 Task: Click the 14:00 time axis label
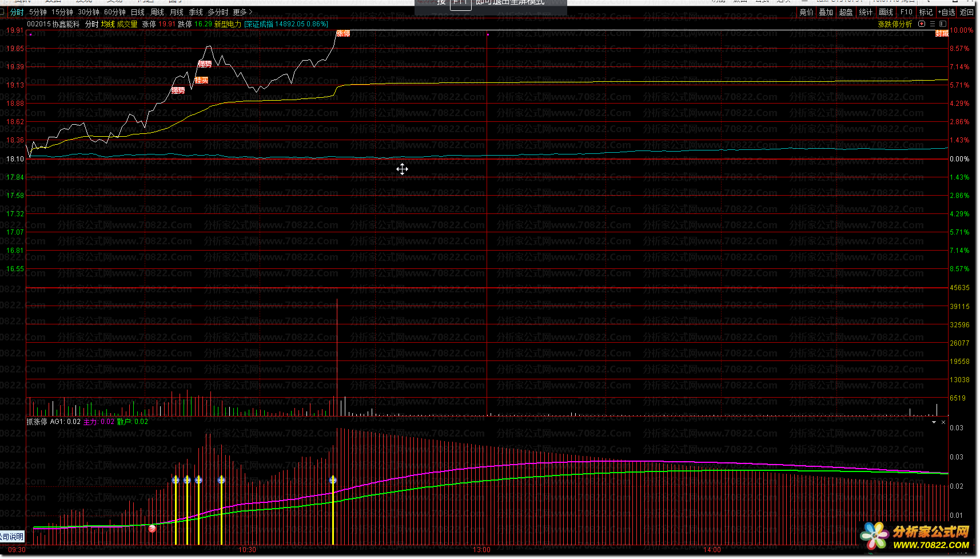712,550
